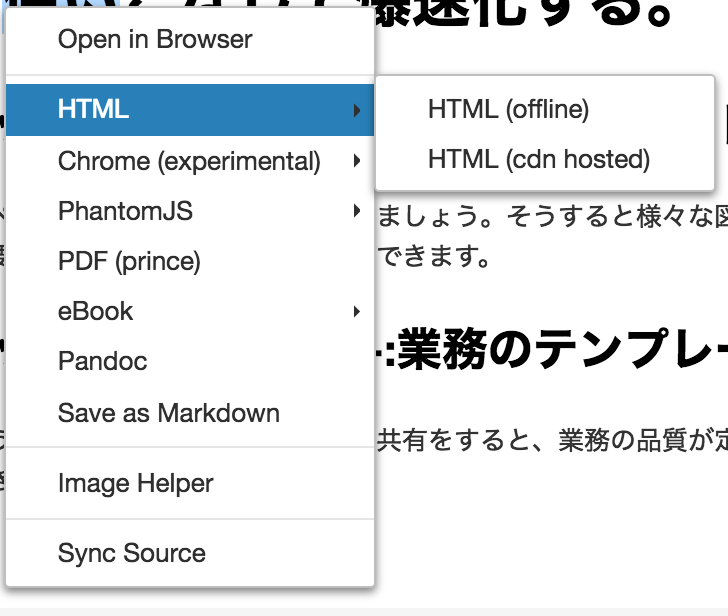728x616 pixels.
Task: Expand the HTML submenu arrow
Action: click(x=357, y=110)
